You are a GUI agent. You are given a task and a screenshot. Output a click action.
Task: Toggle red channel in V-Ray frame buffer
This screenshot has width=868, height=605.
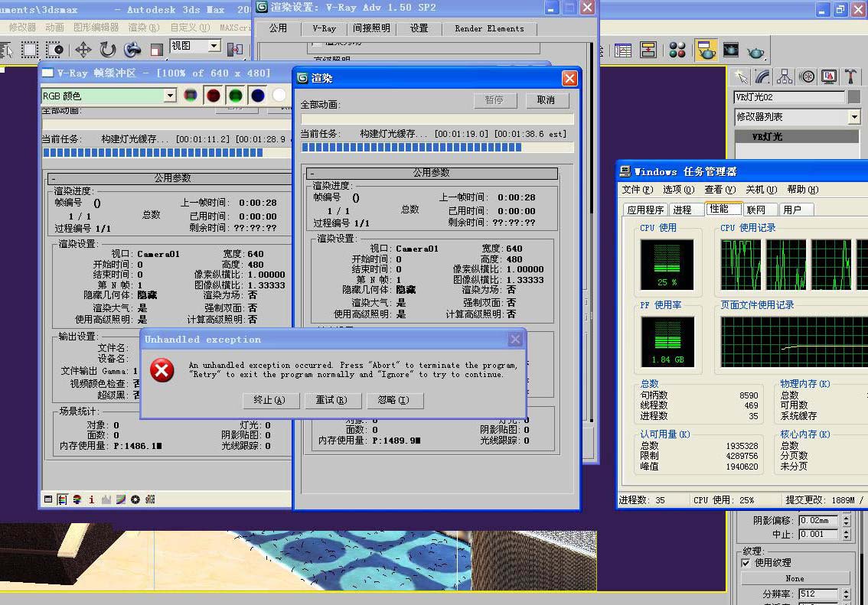(x=214, y=96)
